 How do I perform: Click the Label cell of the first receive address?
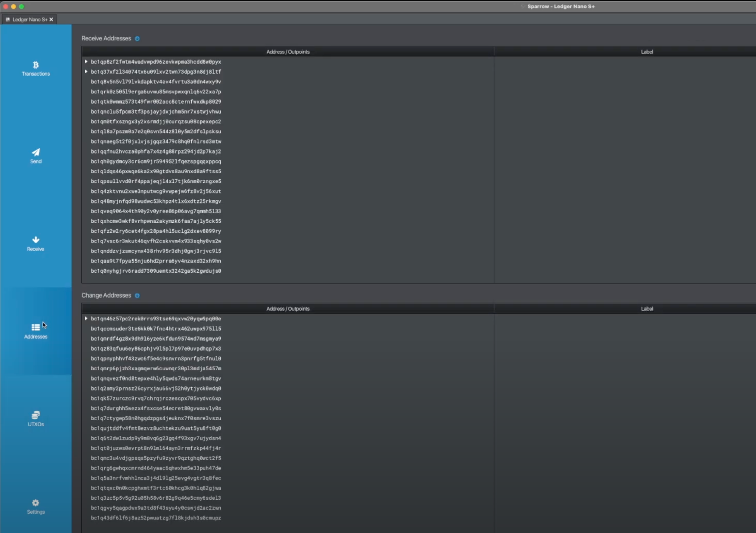coord(624,62)
